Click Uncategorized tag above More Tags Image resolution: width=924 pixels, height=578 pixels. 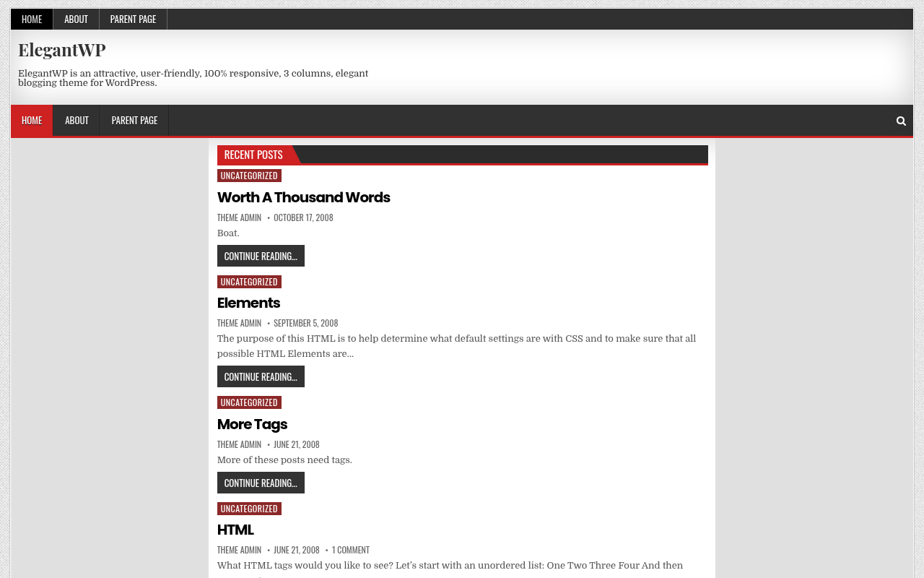[249, 402]
